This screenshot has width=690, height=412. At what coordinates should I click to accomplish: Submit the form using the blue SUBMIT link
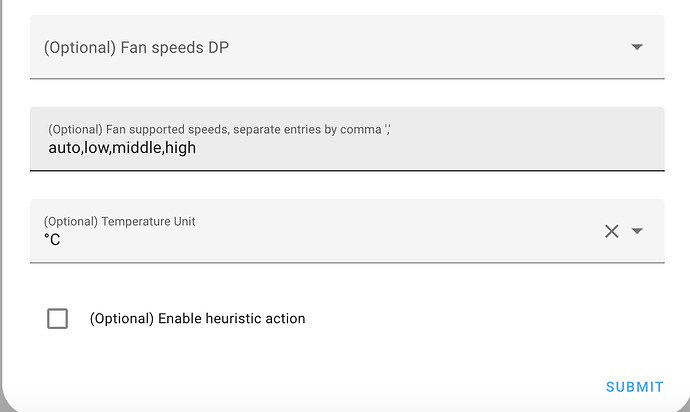(634, 387)
